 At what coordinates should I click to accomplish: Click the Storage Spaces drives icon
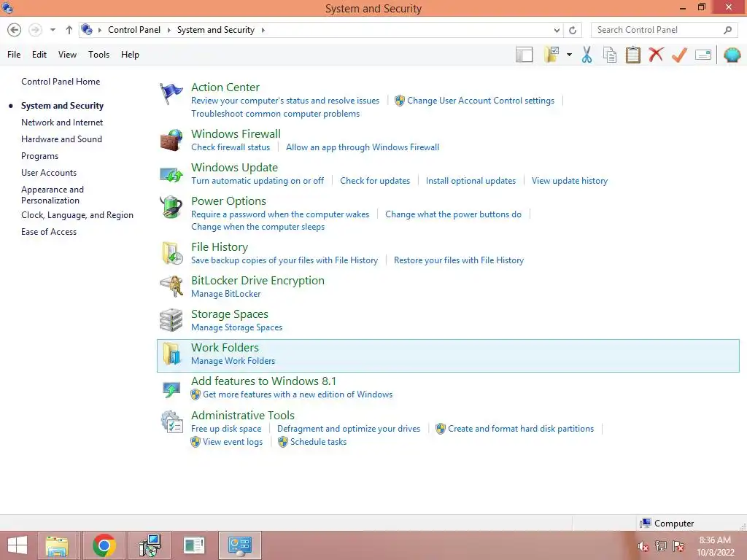[x=171, y=320]
